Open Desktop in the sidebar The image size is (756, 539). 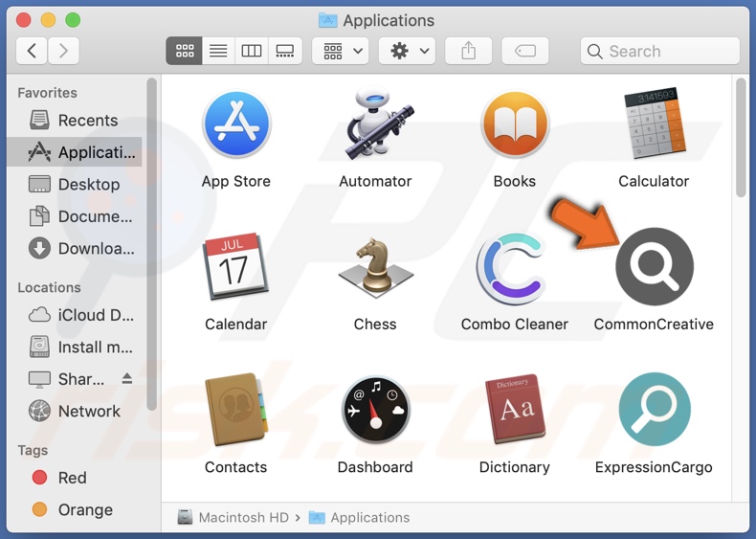pos(74,185)
